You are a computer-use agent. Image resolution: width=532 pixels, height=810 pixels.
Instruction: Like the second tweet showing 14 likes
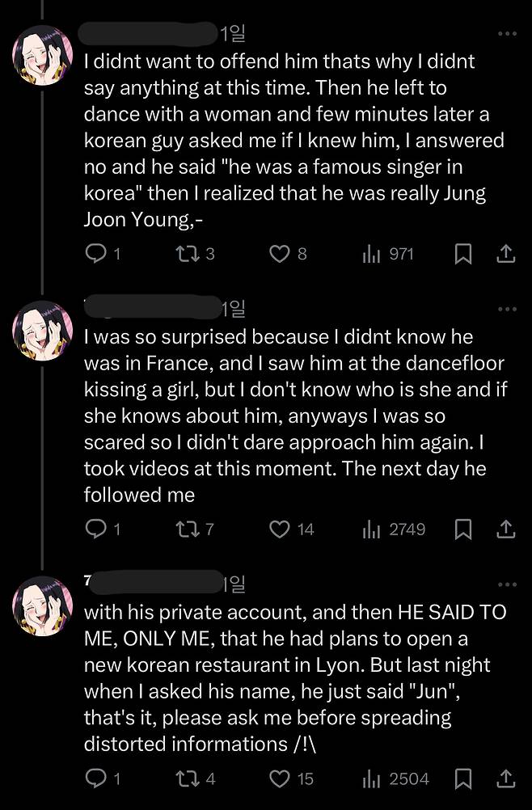[279, 529]
